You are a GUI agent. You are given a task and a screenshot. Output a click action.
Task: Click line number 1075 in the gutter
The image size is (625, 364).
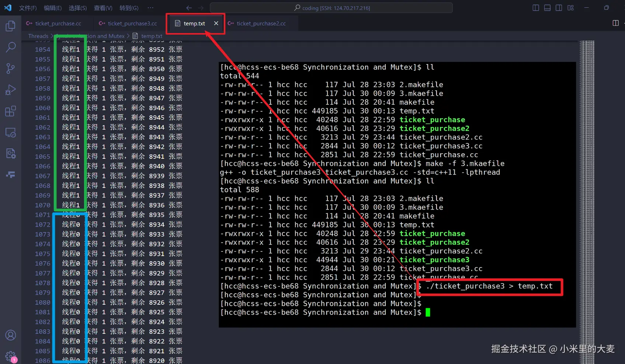tap(42, 254)
